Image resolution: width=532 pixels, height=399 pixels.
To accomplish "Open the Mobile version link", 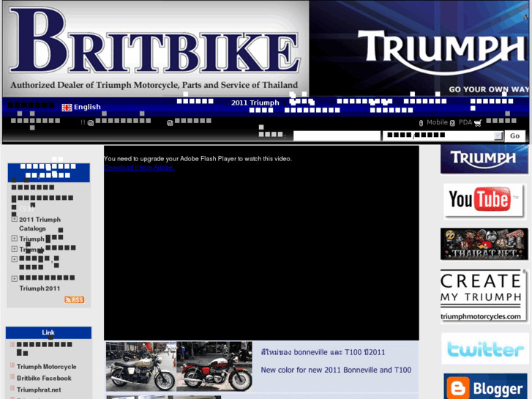I will tap(437, 122).
